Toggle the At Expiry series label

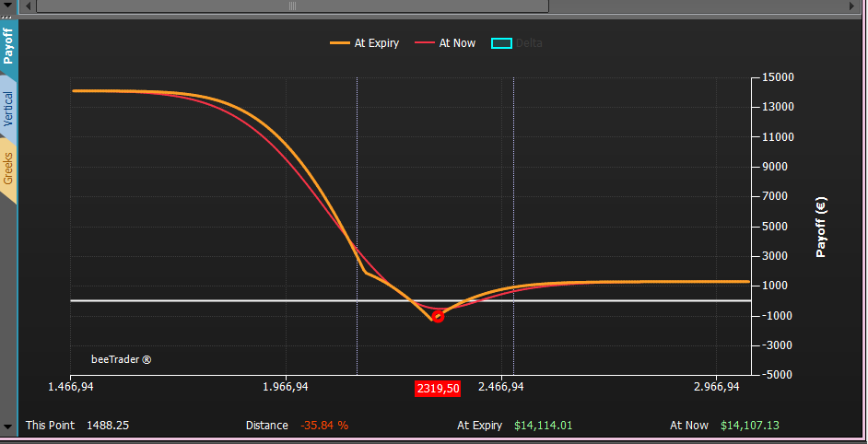377,43
